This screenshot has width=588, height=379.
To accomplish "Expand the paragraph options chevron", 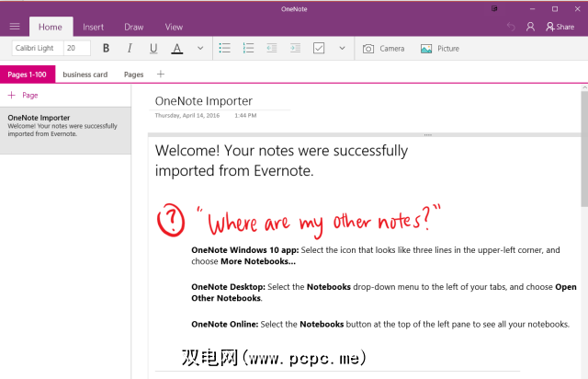I will pyautogui.click(x=342, y=48).
